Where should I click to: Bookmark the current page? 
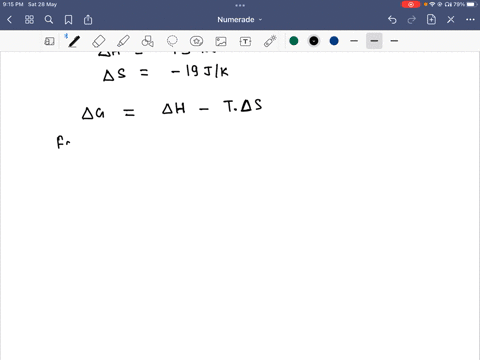(68, 20)
